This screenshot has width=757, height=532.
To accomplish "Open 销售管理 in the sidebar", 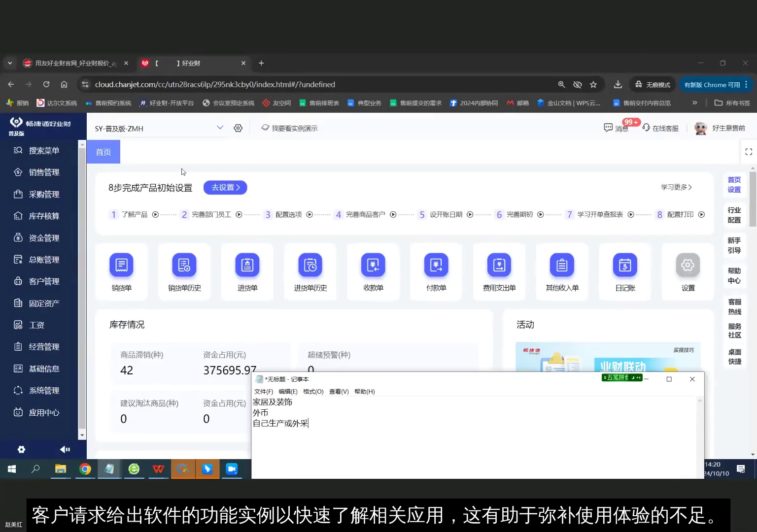I will tap(43, 172).
